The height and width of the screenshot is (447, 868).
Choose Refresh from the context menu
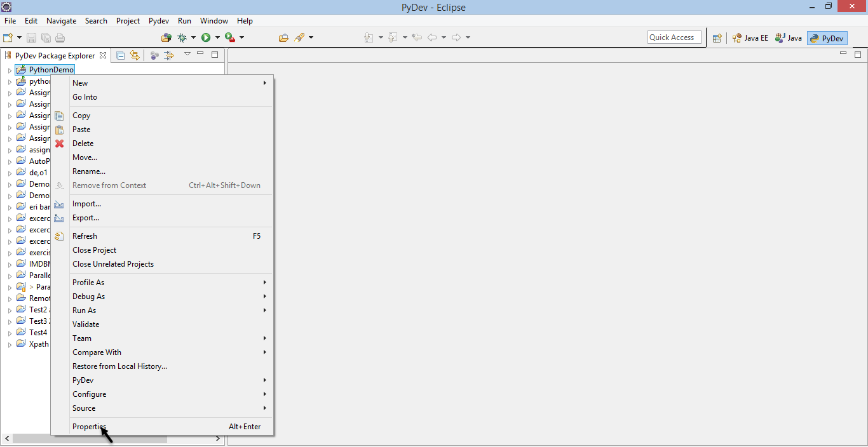[x=85, y=236]
